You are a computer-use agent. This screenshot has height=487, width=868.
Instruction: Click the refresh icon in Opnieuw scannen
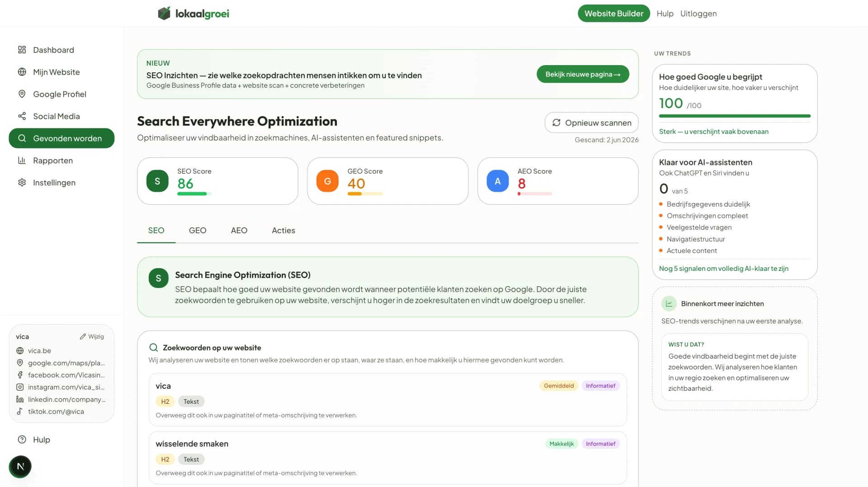(557, 123)
